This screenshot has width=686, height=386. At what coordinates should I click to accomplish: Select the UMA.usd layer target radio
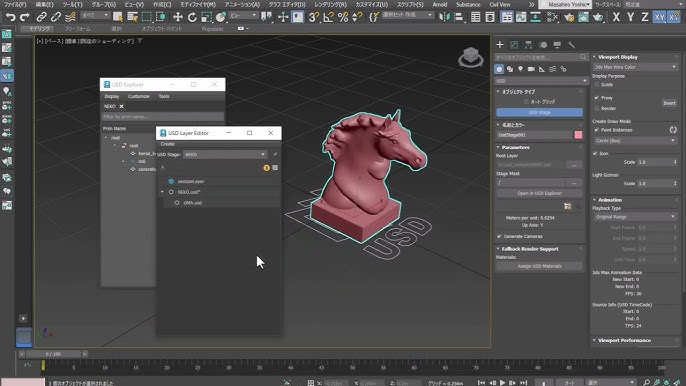pos(177,203)
